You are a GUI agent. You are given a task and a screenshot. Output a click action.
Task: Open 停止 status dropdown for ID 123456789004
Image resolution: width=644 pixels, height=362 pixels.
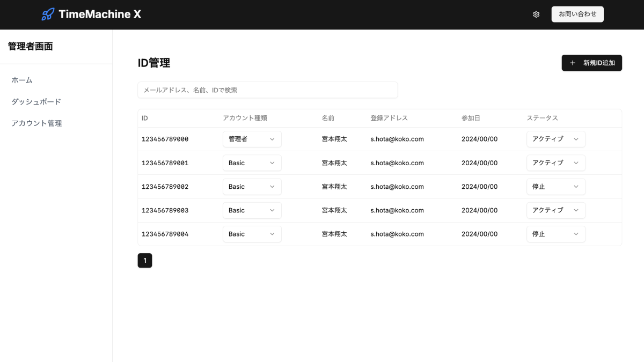pyautogui.click(x=555, y=234)
